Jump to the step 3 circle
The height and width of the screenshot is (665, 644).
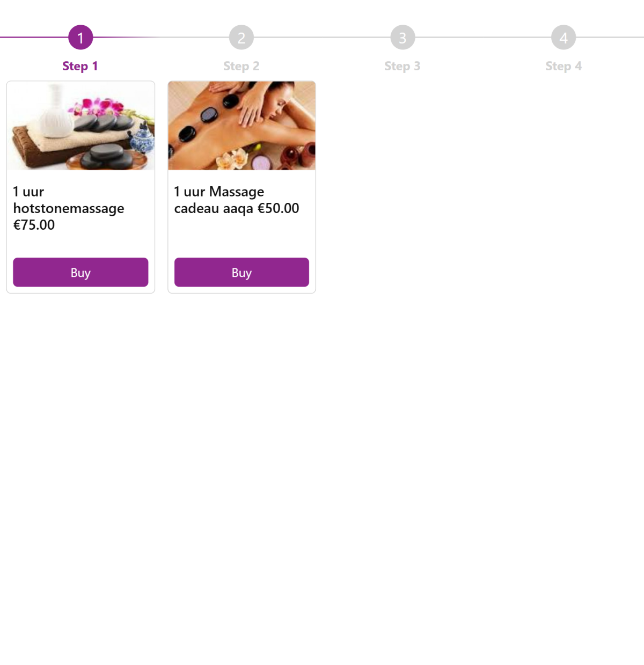click(402, 38)
